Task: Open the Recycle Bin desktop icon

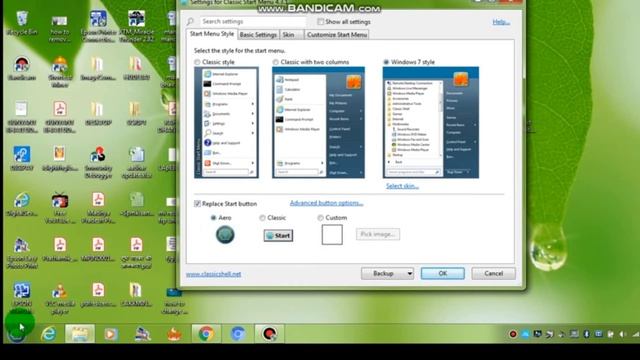Action: click(x=22, y=24)
